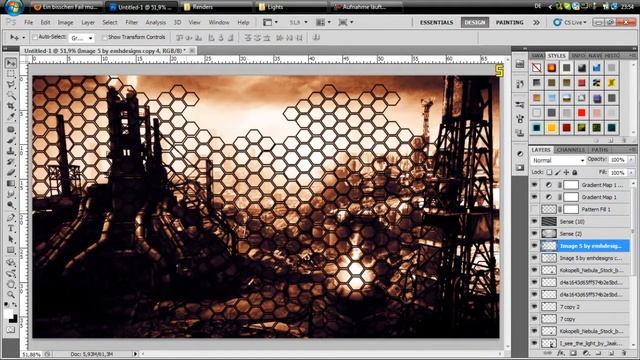Image resolution: width=640 pixels, height=360 pixels.
Task: Click the Opacity 100% input field
Action: [618, 160]
